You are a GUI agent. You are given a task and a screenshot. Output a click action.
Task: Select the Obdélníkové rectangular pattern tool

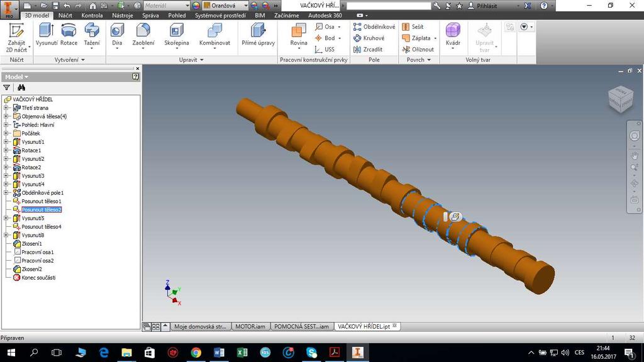[x=374, y=26]
